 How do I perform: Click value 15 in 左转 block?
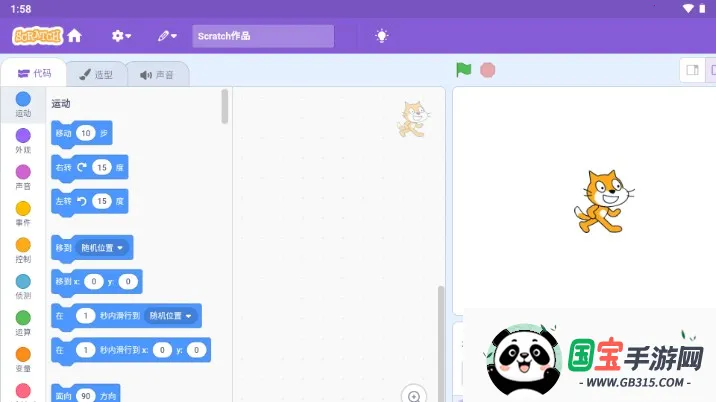[x=102, y=201]
